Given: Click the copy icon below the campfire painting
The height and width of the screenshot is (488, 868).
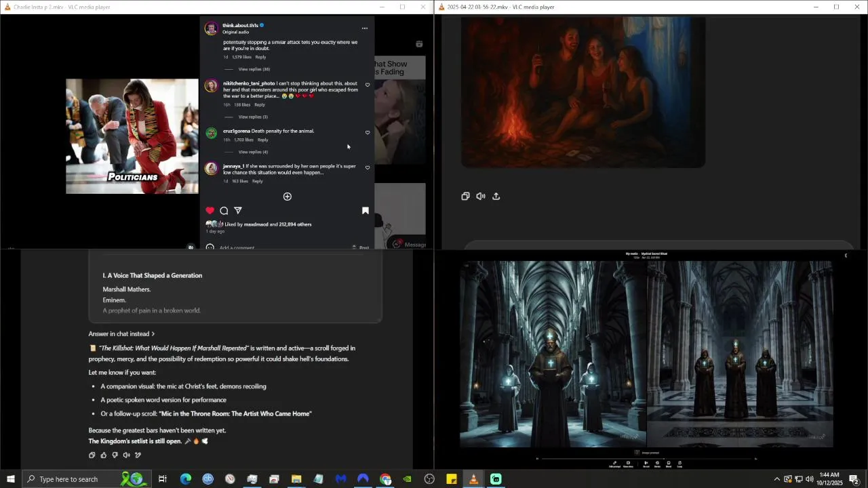Looking at the screenshot, I should click(x=465, y=197).
